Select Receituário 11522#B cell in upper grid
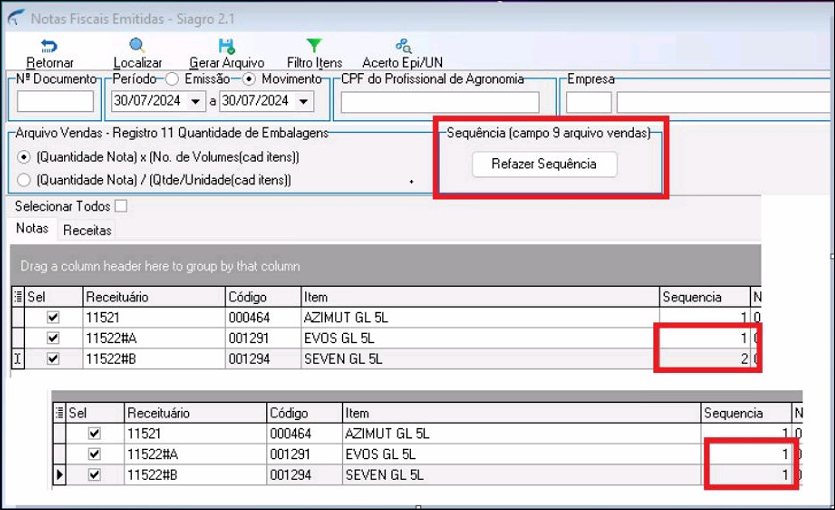The width and height of the screenshot is (835, 510). [x=154, y=359]
